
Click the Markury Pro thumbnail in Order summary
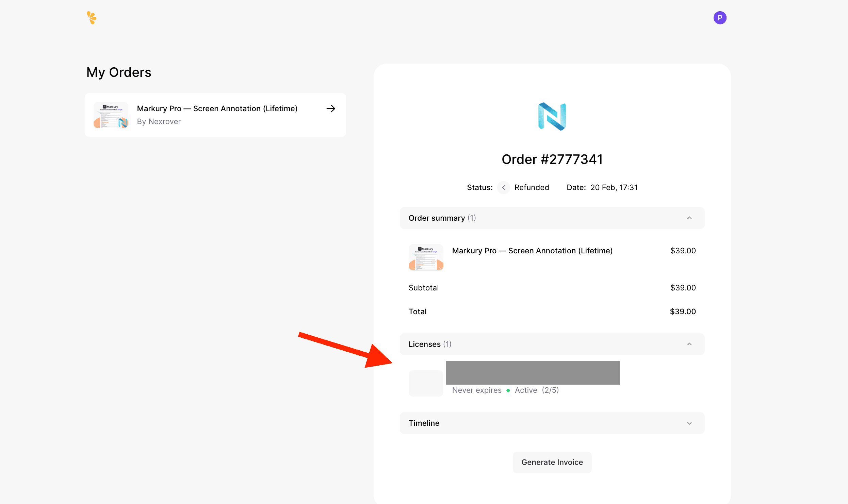coord(426,257)
